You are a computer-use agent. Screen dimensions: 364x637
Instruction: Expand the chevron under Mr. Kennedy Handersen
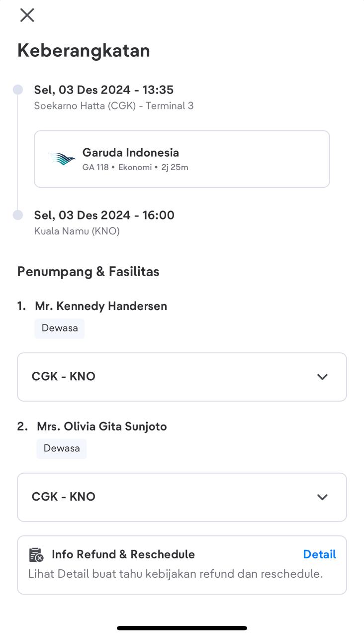tap(322, 377)
